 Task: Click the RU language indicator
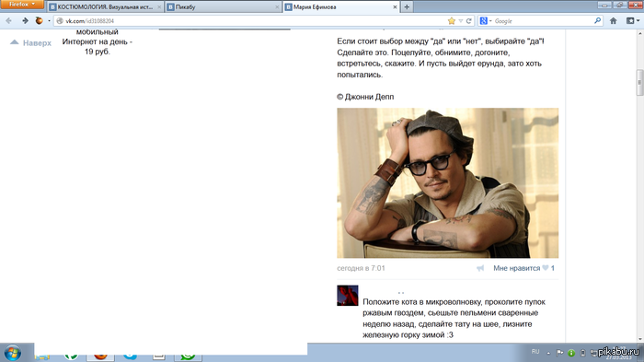(535, 352)
